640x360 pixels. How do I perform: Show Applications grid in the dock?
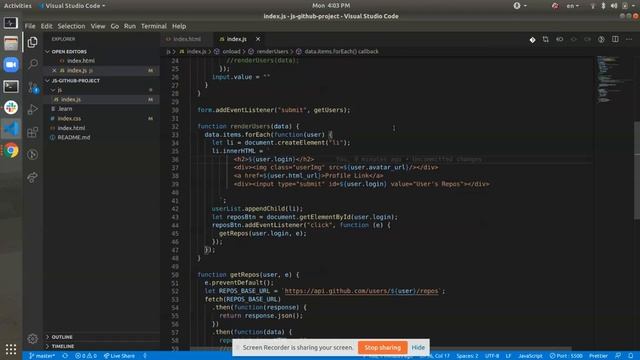11,349
